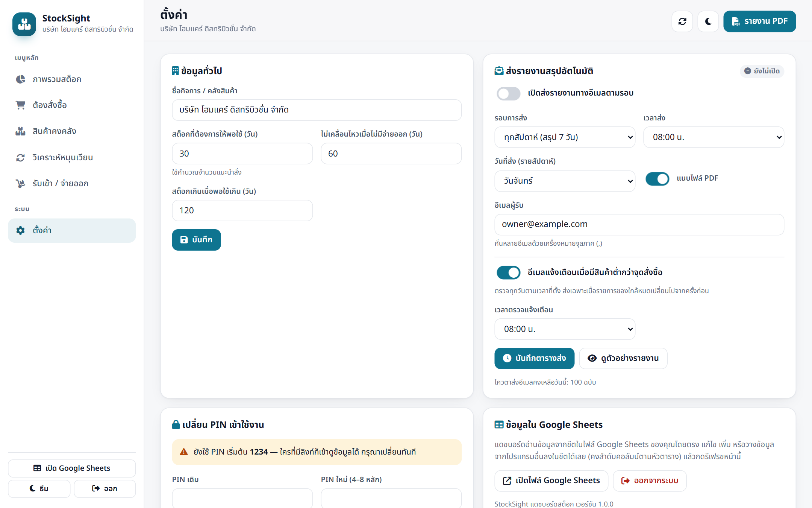Click the shopping cart icon for ต้องสั่งซื้อ

pos(20,105)
